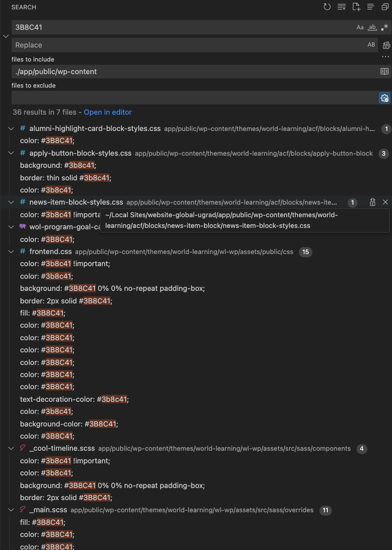Collapse all search results

pyautogui.click(x=385, y=7)
